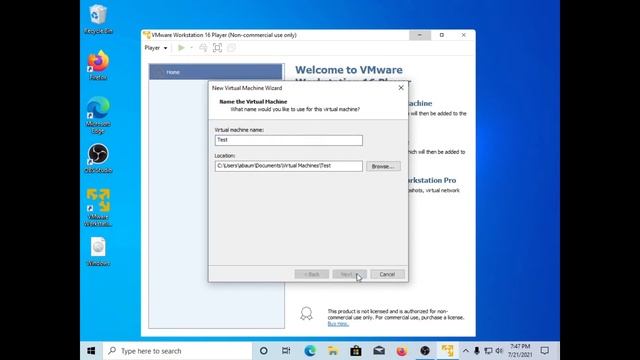Image resolution: width=640 pixels, height=360 pixels.
Task: Select the VMware Workstation desktop shortcut
Action: (98, 207)
